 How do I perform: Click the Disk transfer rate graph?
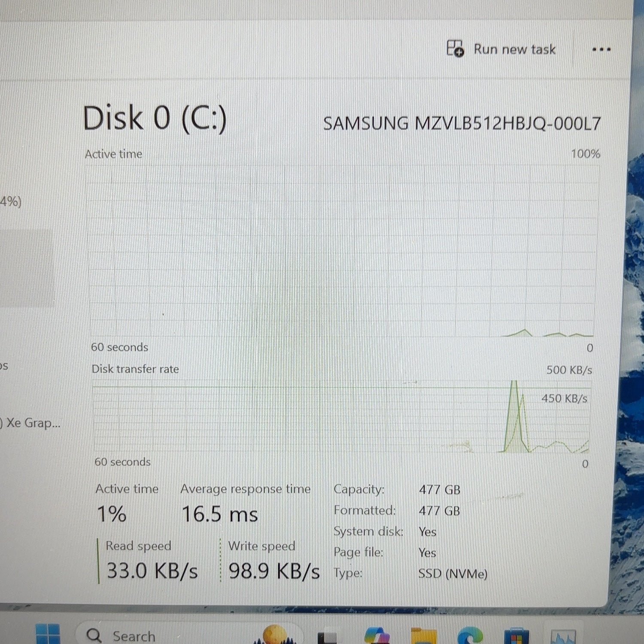click(x=341, y=419)
